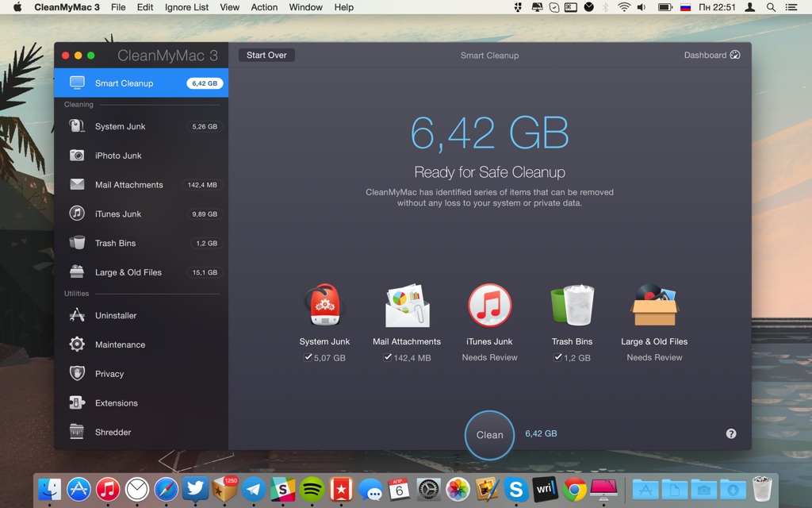Open Notification Center in menu bar
This screenshot has height=508, width=812.
791,7
